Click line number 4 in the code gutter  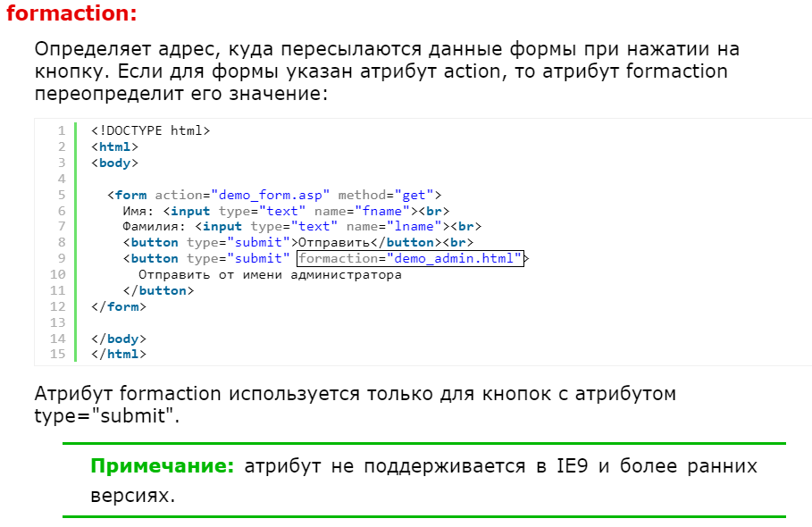(62, 179)
